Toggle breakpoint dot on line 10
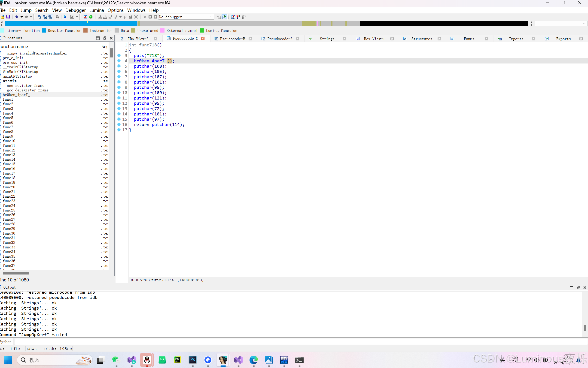The width and height of the screenshot is (588, 368). tap(119, 93)
